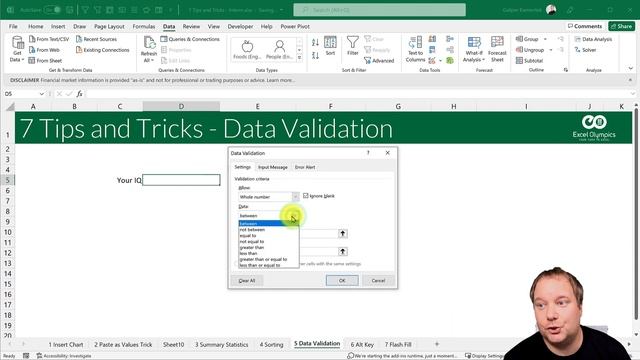Expand the Name Box dropdown arrow
Image resolution: width=640 pixels, height=360 pixels.
click(x=42, y=94)
